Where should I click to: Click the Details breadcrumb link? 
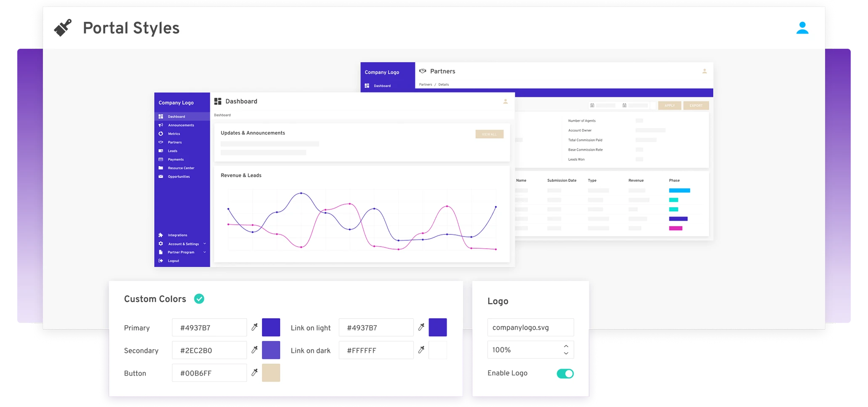444,85
